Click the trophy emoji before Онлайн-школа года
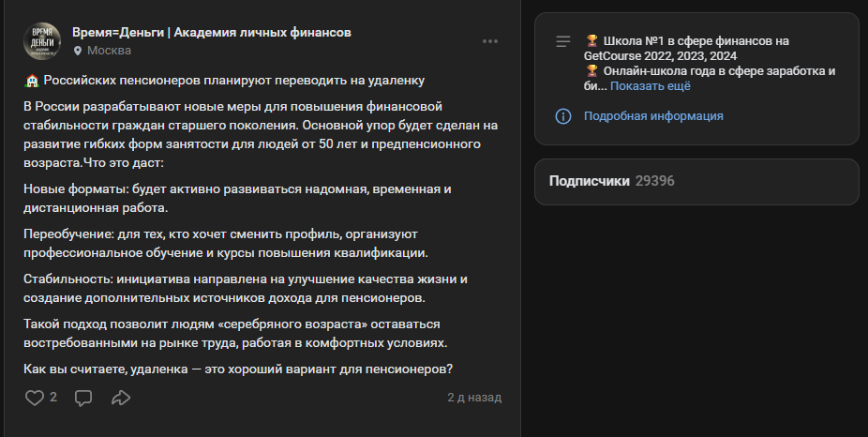Viewport: 868px width, 437px height. point(591,71)
